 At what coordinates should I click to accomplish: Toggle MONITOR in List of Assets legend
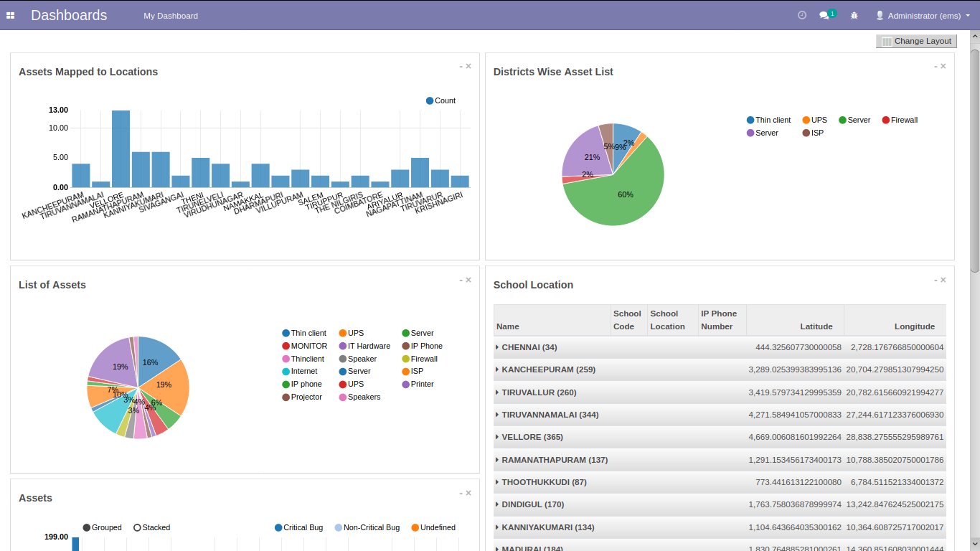(305, 346)
